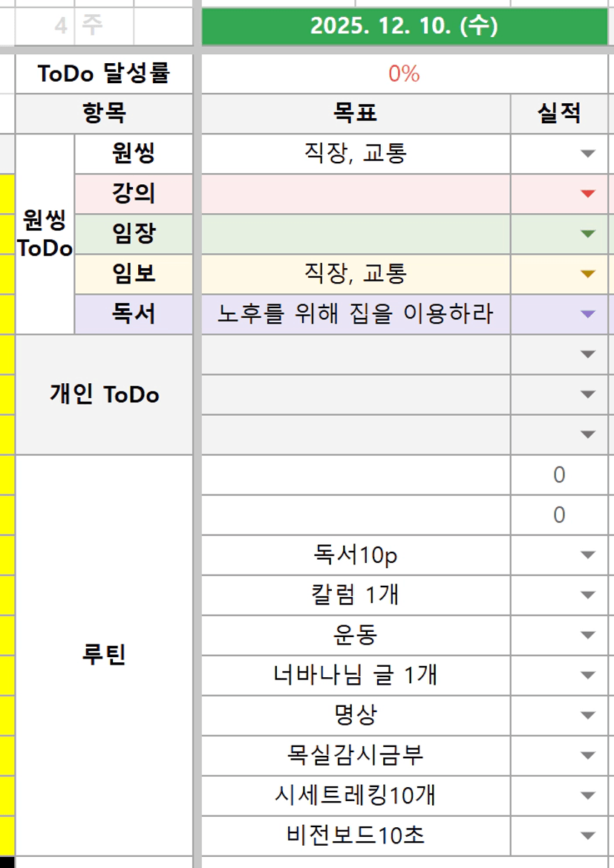Expand the green dropdown in 임장 row
Viewport: 614px width, 868px height.
588,235
